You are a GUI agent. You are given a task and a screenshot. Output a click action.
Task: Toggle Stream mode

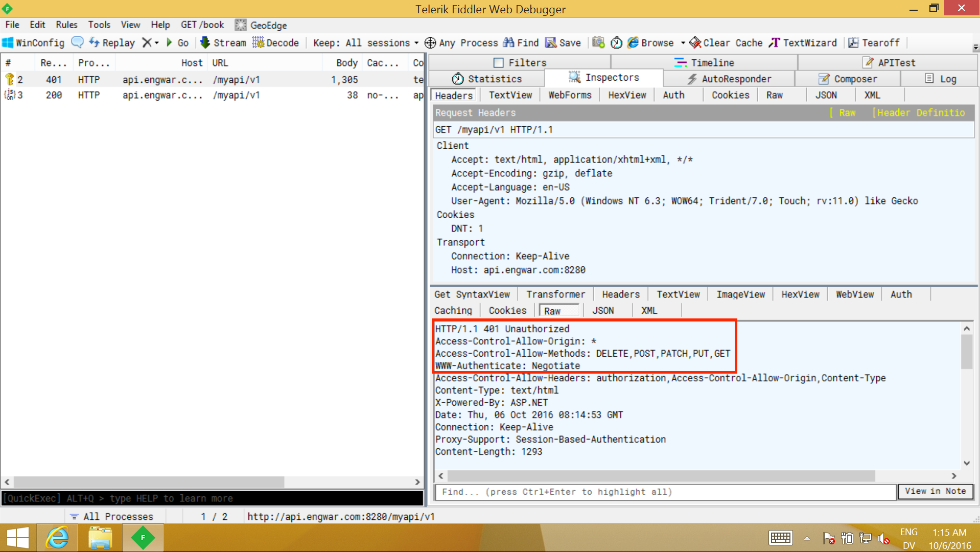coord(223,43)
